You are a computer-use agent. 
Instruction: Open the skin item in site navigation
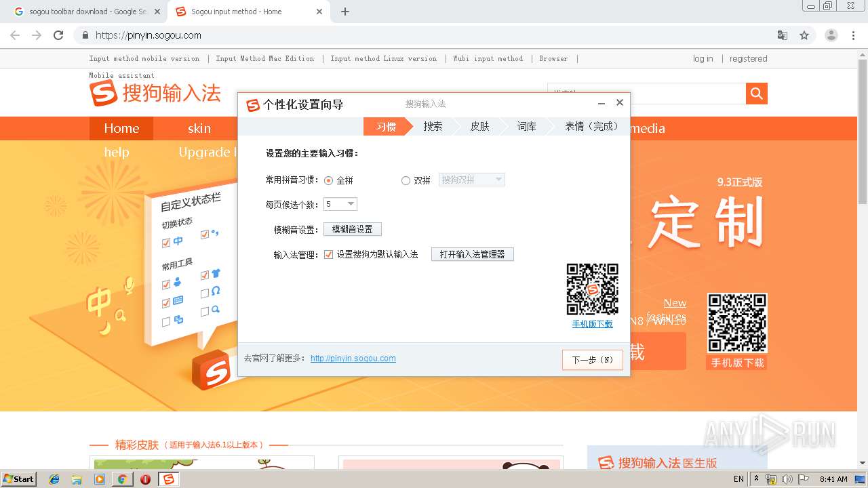[x=199, y=128]
